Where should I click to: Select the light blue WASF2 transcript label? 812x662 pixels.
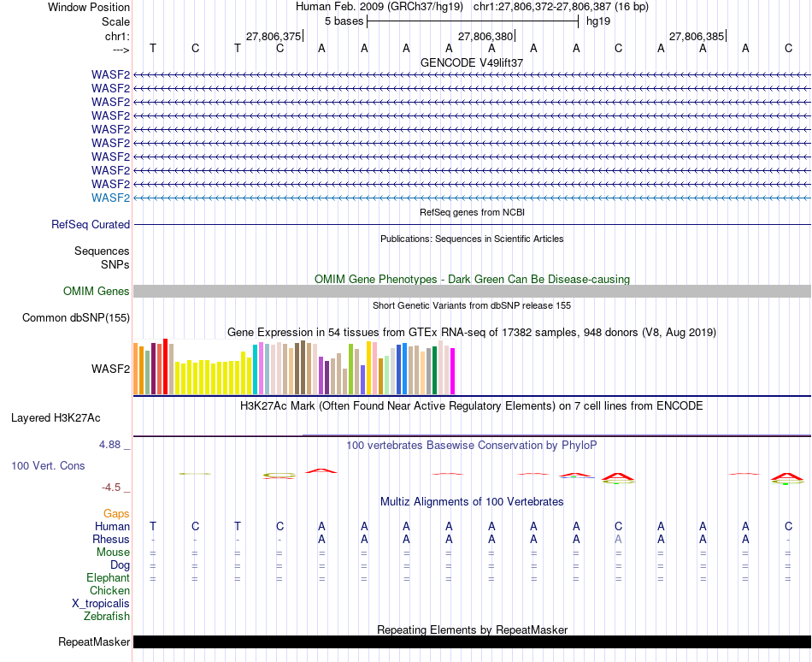(111, 198)
